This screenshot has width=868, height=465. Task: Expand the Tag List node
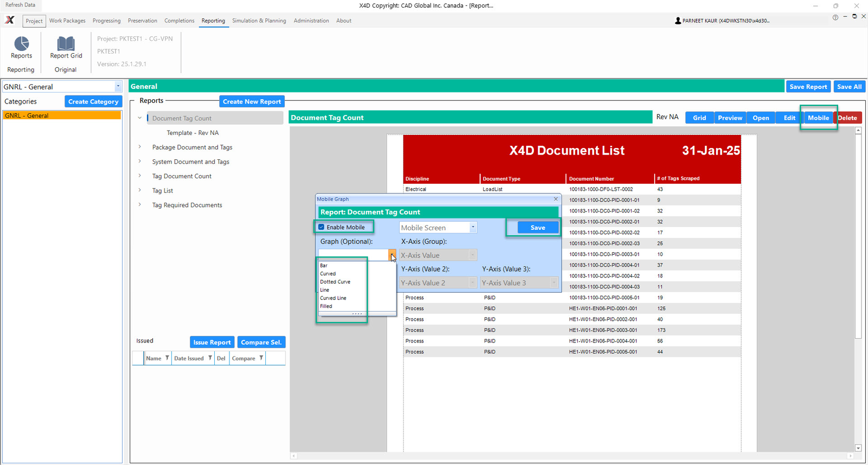[139, 190]
